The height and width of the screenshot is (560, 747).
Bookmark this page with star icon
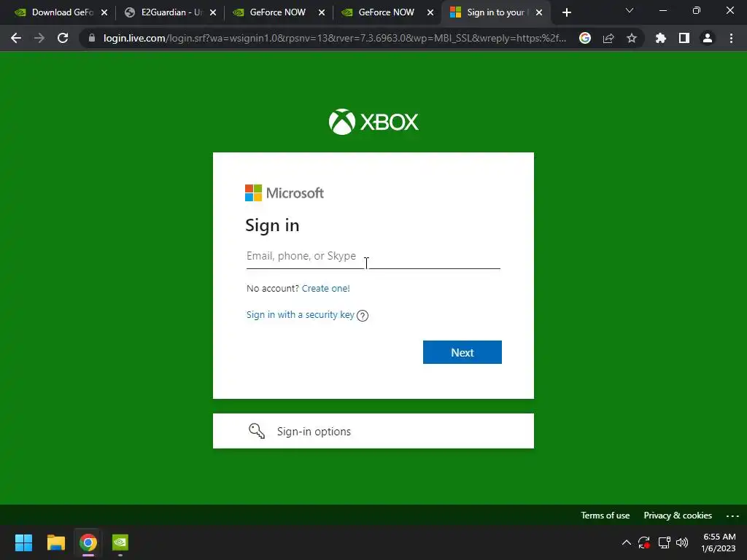click(632, 38)
